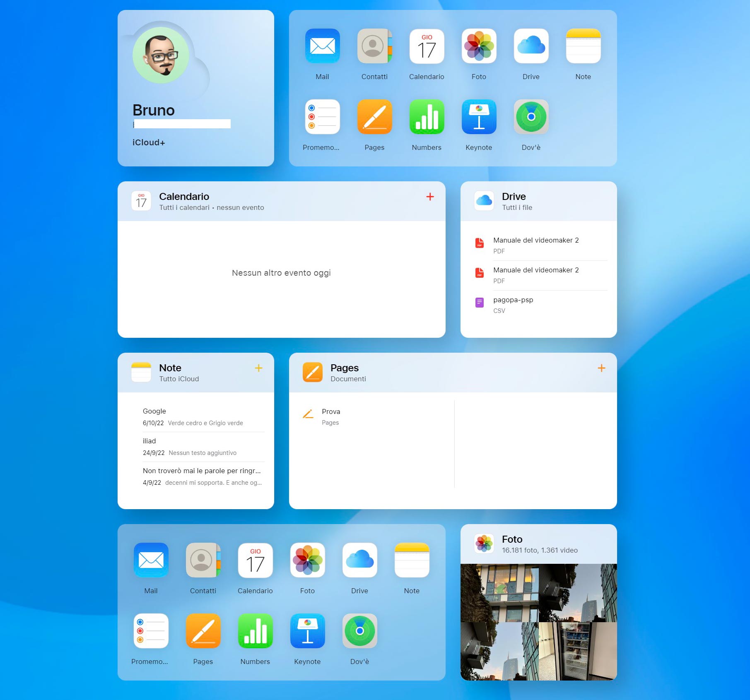Open the bottom-left tower photo thumbnail
This screenshot has width=750, height=700.
(x=499, y=651)
